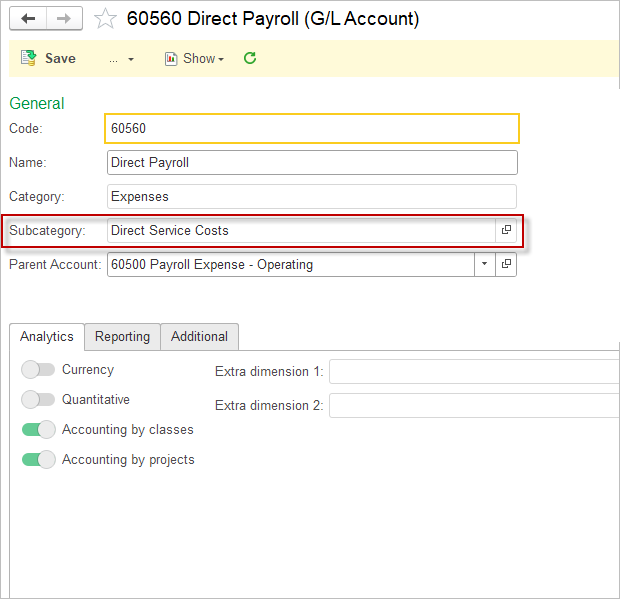Open Subcategory selection form icon
The image size is (620, 599).
506,230
